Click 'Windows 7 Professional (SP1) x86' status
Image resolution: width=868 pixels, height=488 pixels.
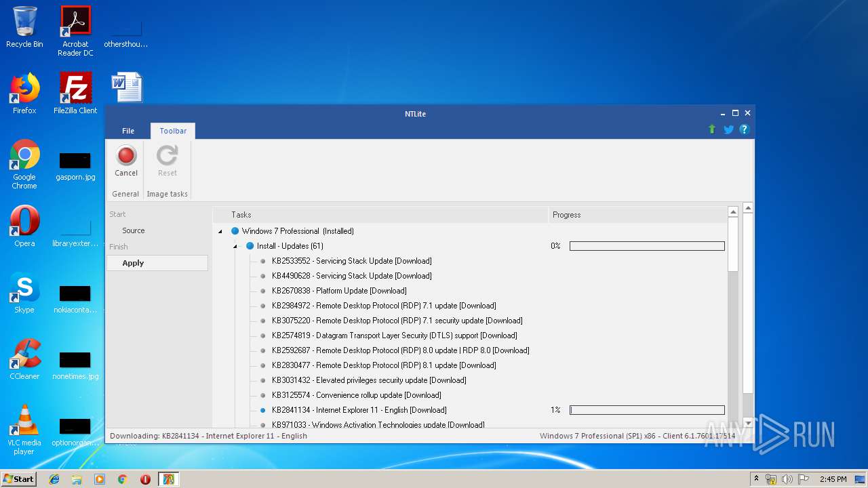click(637, 436)
